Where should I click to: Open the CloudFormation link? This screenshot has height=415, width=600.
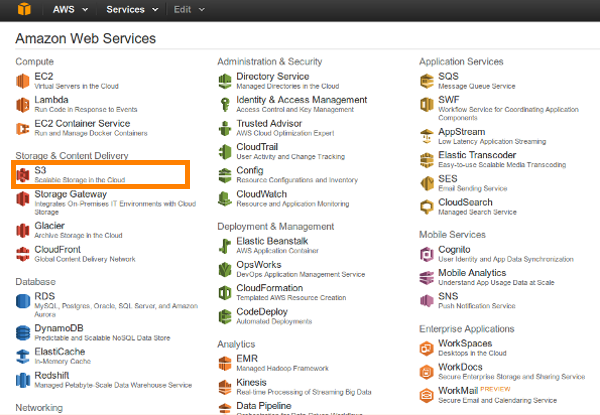(x=269, y=288)
